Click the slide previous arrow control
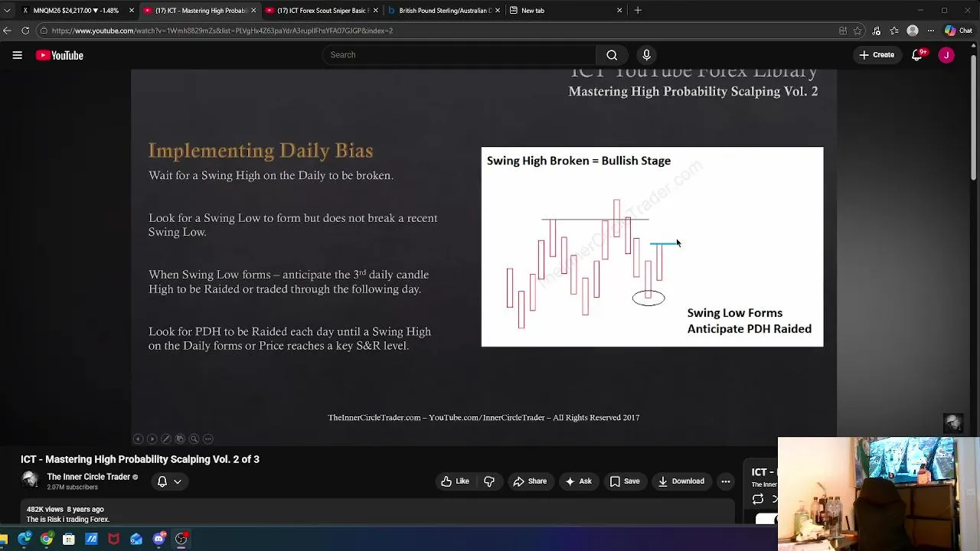 pos(138,439)
